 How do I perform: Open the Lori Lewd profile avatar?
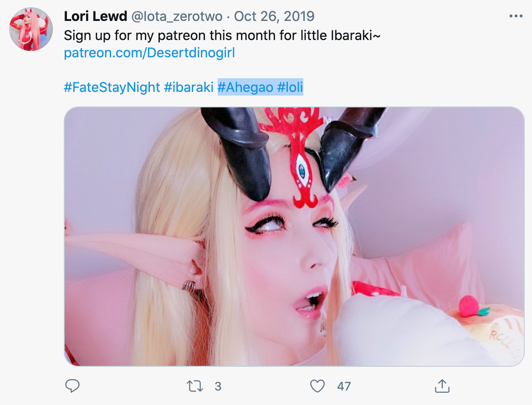pyautogui.click(x=31, y=29)
